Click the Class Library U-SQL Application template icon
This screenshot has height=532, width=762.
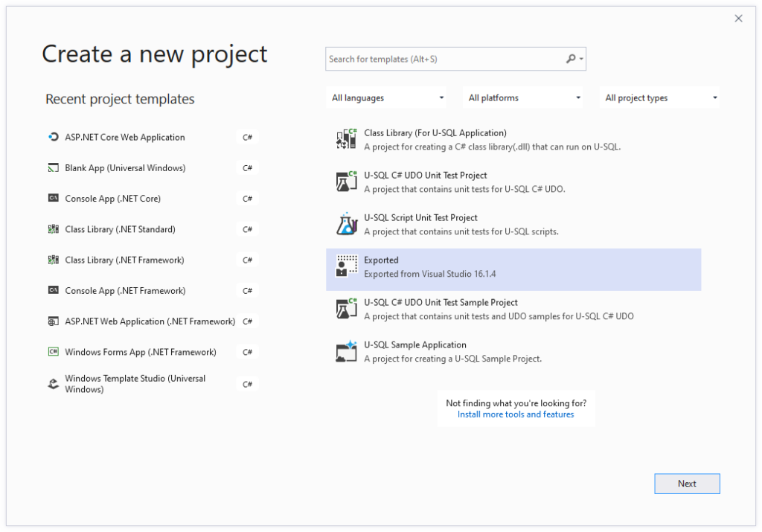tap(346, 139)
